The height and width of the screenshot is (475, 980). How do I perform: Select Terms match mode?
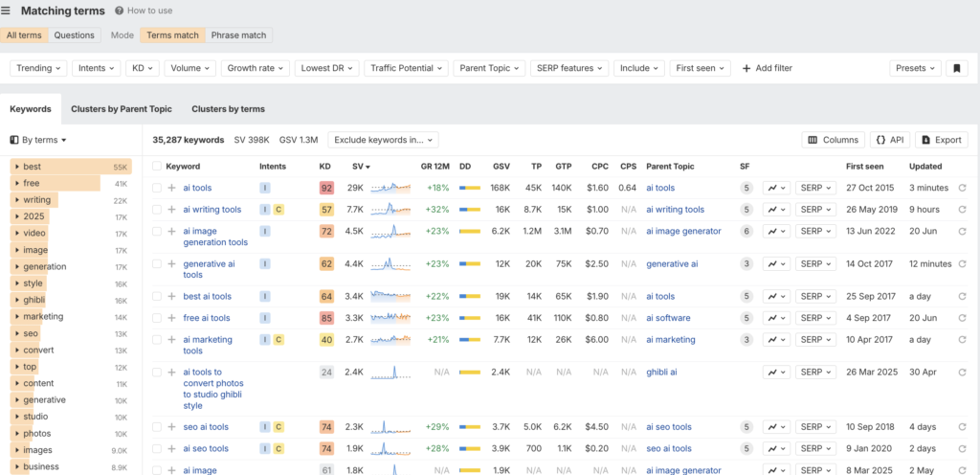pyautogui.click(x=172, y=35)
